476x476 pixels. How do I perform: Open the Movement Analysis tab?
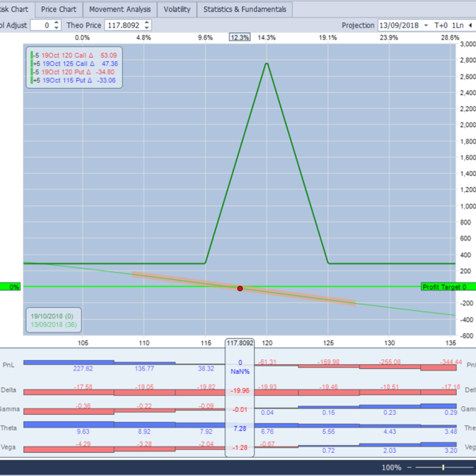pyautogui.click(x=119, y=10)
